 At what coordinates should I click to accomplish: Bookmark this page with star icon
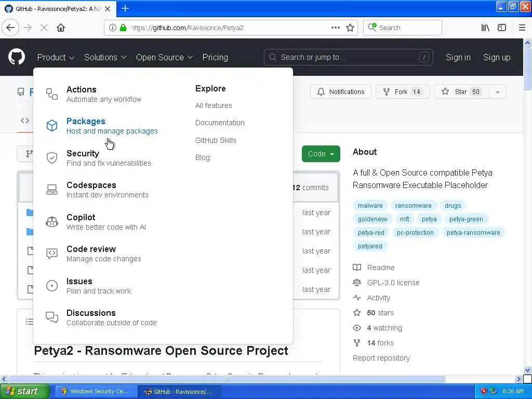click(x=350, y=28)
